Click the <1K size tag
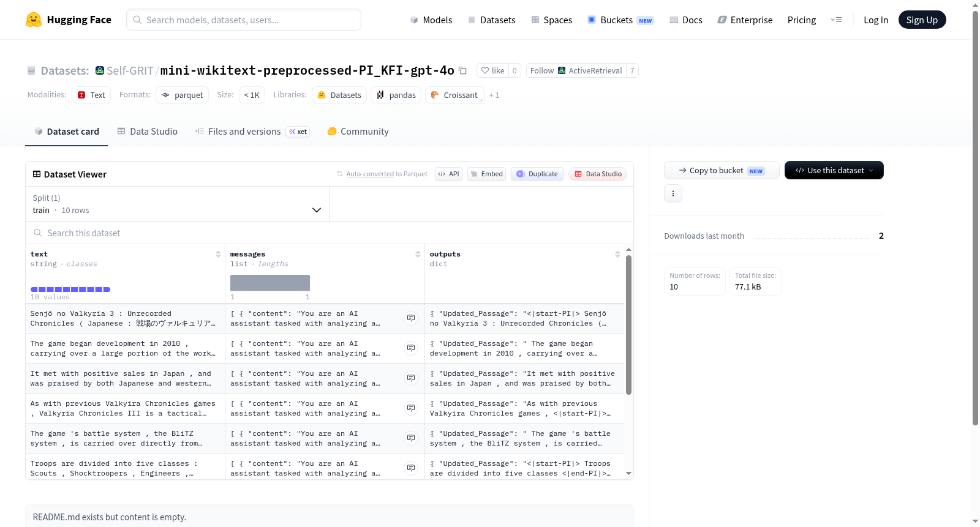The image size is (980, 527). pos(252,95)
